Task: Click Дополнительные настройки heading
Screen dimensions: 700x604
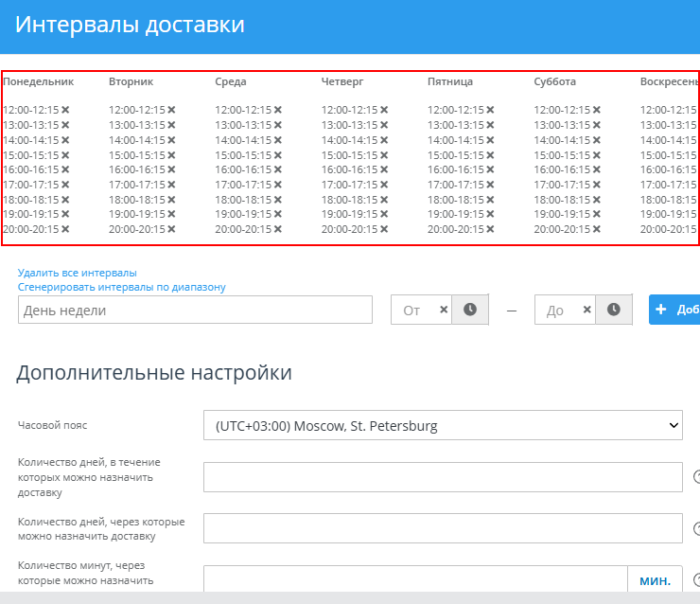Action: [154, 373]
